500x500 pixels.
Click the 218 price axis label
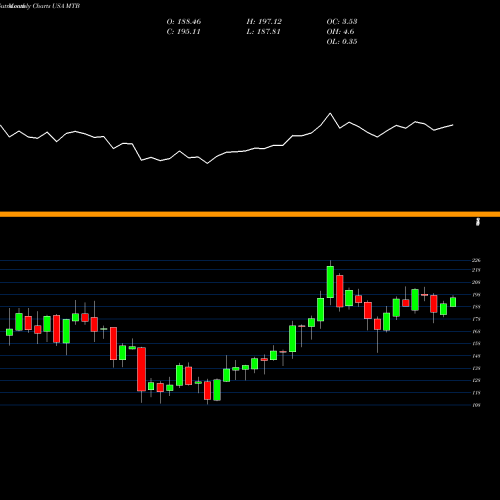(476, 270)
